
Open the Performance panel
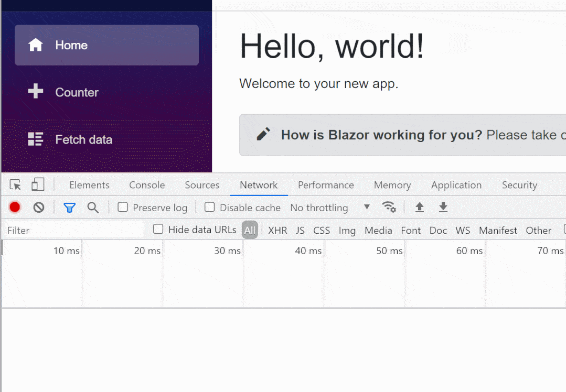coord(326,185)
